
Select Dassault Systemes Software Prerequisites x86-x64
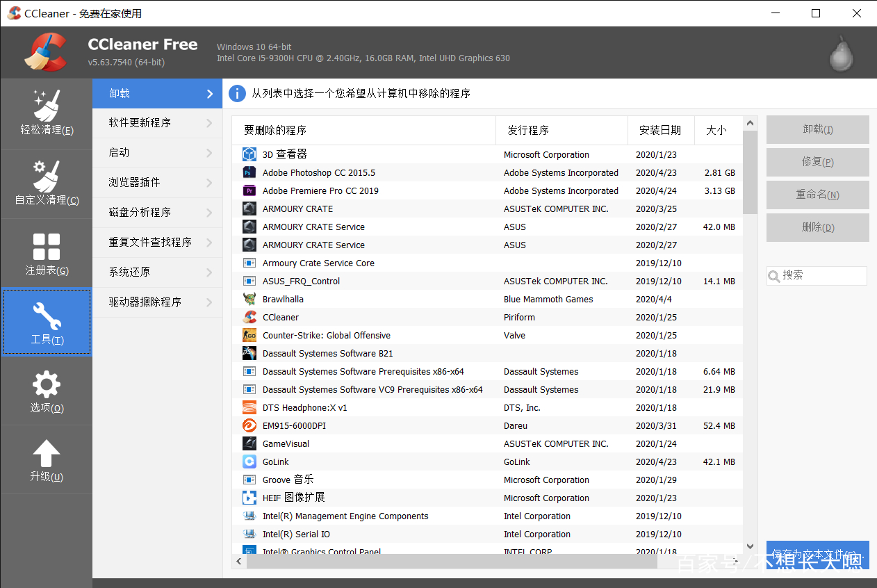click(x=487, y=371)
